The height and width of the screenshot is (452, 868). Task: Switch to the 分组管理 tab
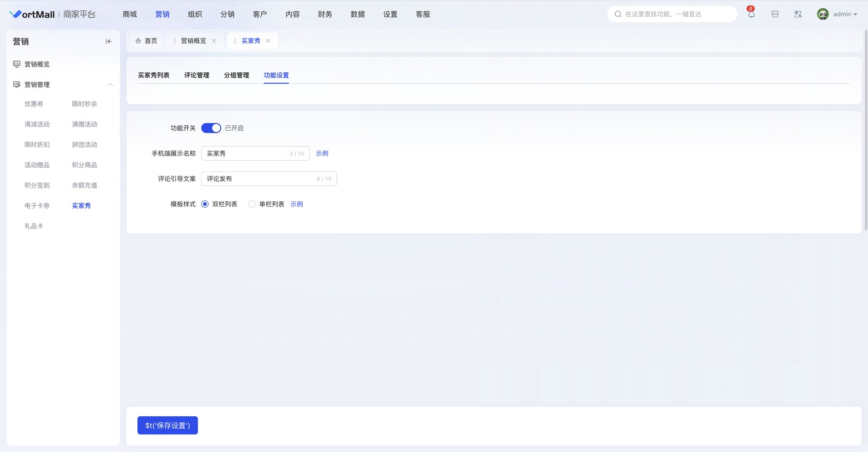[237, 75]
